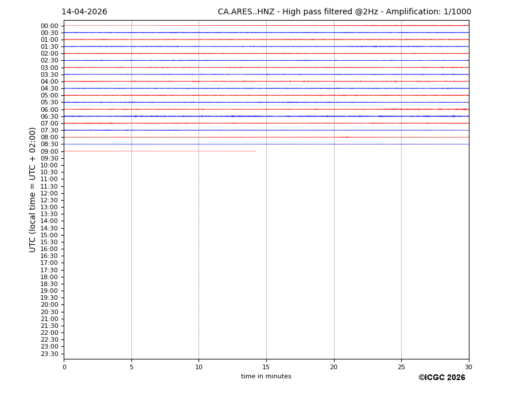Click the right end of the 09:00 trace

[255, 151]
